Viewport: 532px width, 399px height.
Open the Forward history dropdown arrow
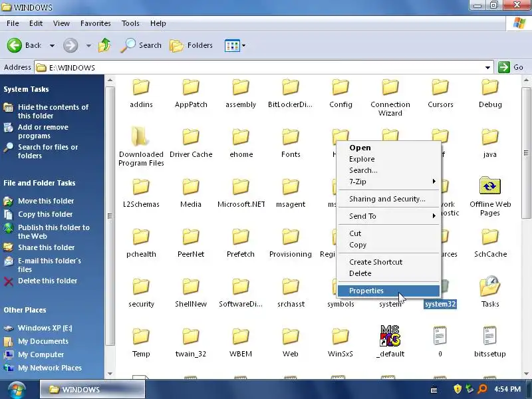pos(88,45)
